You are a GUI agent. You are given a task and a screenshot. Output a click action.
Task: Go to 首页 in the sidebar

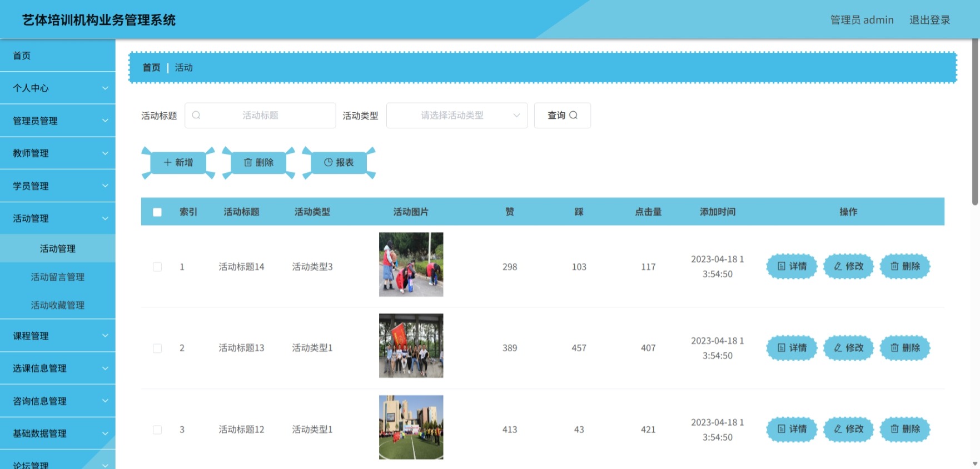tap(58, 56)
